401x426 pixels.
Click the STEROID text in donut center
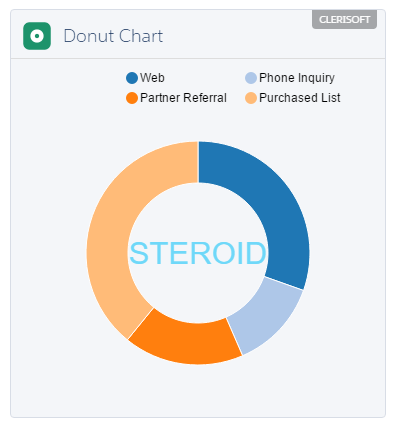[x=198, y=253]
